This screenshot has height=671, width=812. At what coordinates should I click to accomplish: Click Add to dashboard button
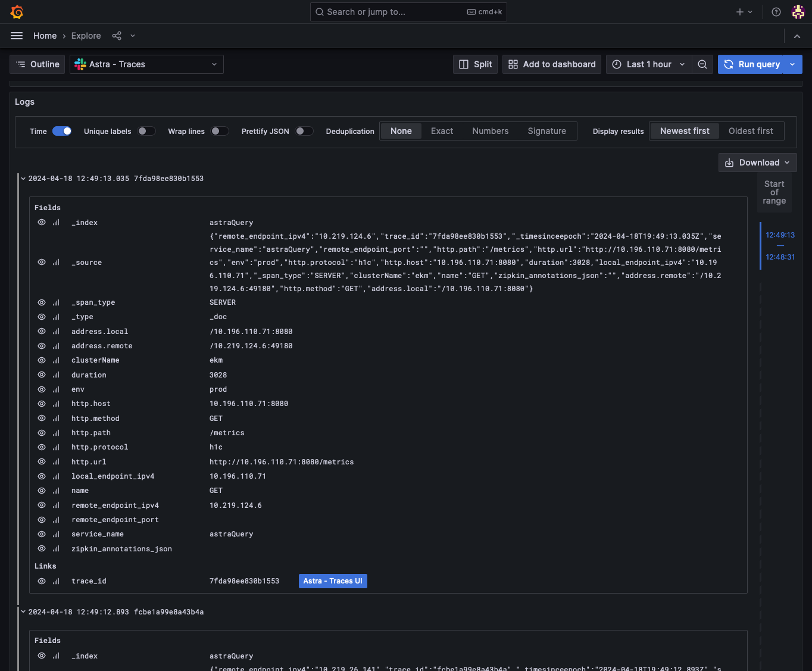click(552, 64)
